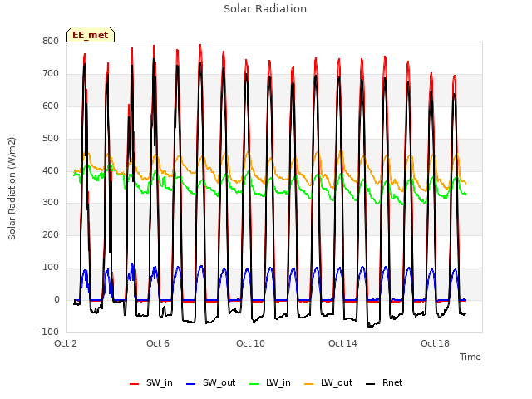532x399 pixels.
Task: Click the Solar Radiation chart title
Action: (265, 9)
